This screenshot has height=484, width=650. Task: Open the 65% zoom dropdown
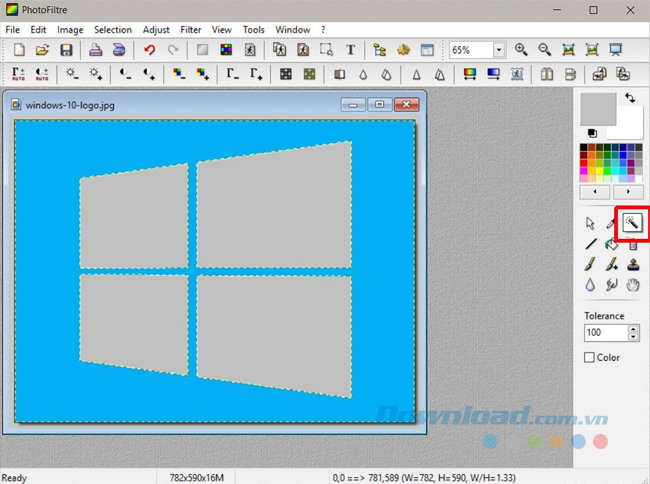click(x=499, y=50)
